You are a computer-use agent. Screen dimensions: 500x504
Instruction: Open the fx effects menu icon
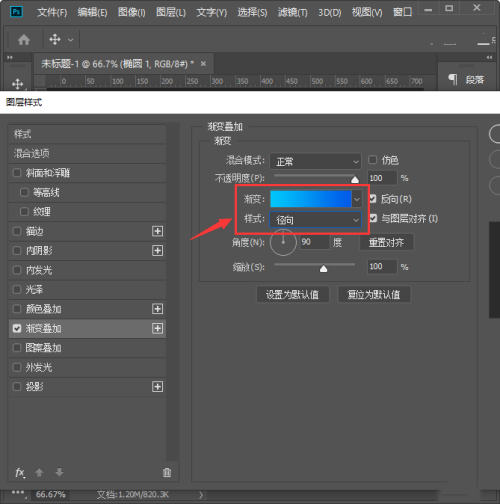(x=20, y=472)
